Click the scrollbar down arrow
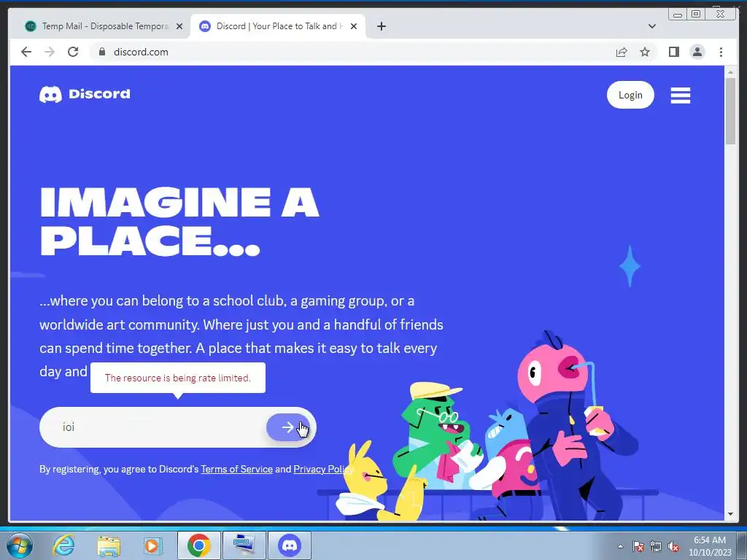The height and width of the screenshot is (560, 747). coord(730,514)
